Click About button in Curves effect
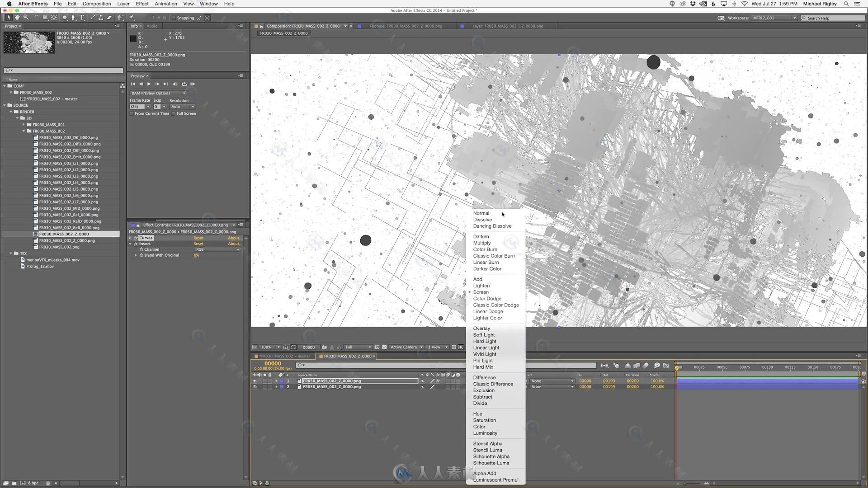Viewport: 868px width, 488px height. click(234, 237)
